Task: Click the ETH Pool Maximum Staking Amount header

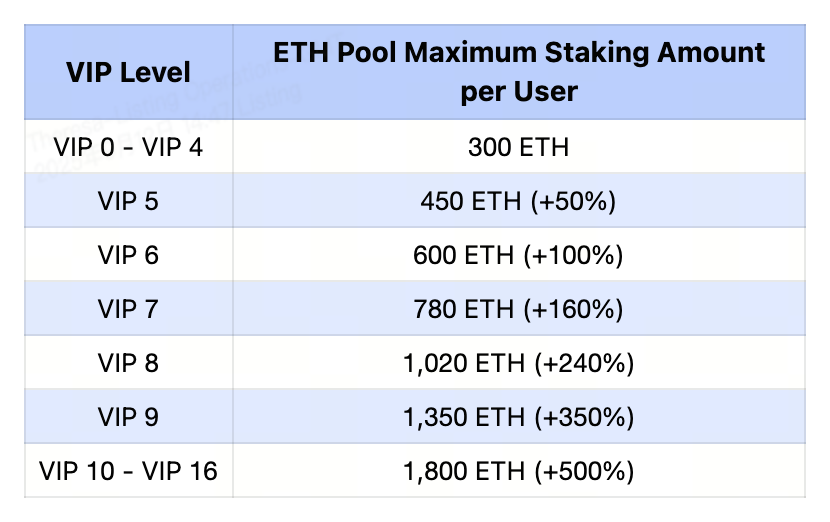Action: pos(519,72)
